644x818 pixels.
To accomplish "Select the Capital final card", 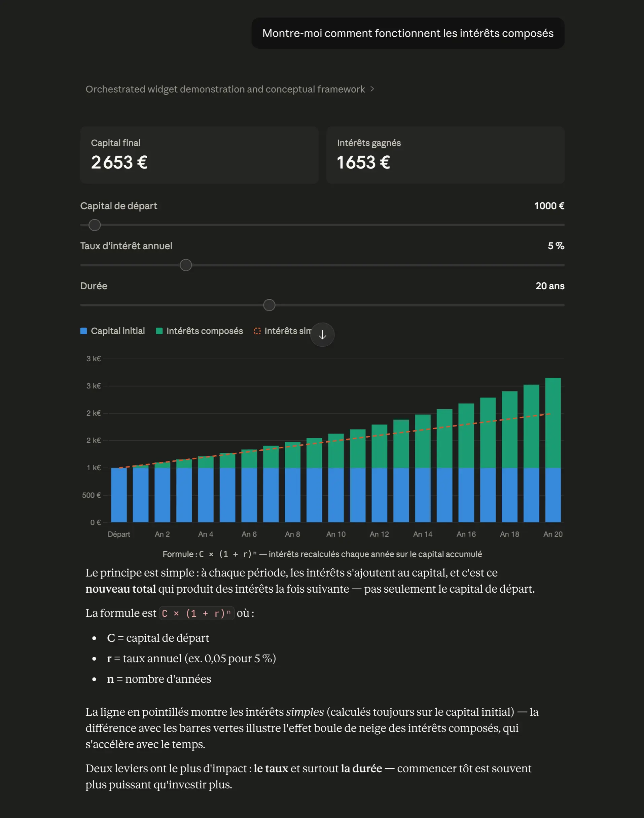I will (199, 155).
